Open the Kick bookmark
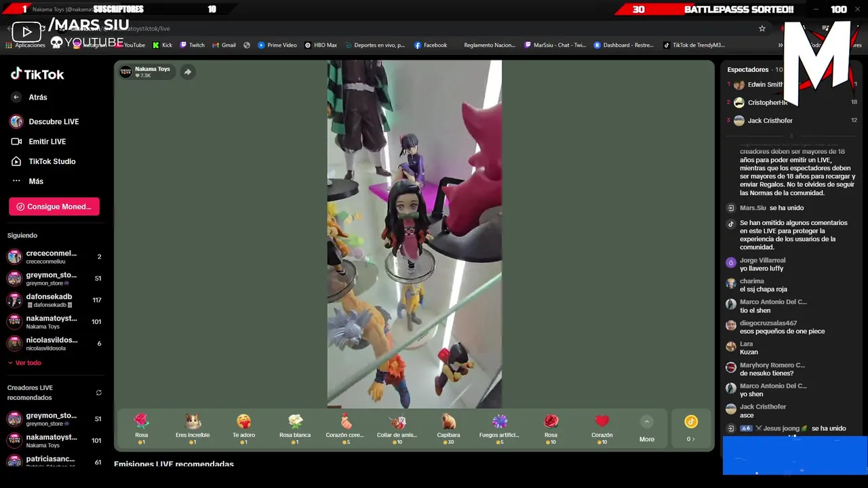 pyautogui.click(x=163, y=45)
